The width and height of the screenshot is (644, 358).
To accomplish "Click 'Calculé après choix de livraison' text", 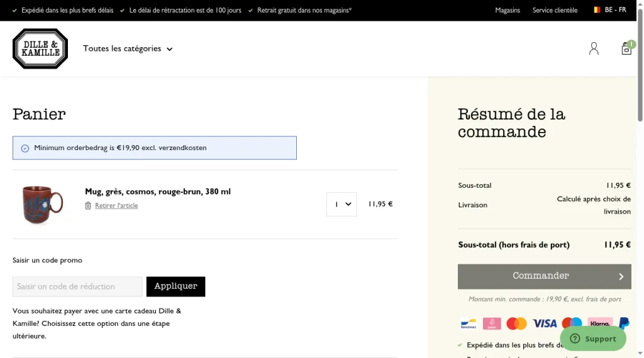I will click(x=594, y=205).
